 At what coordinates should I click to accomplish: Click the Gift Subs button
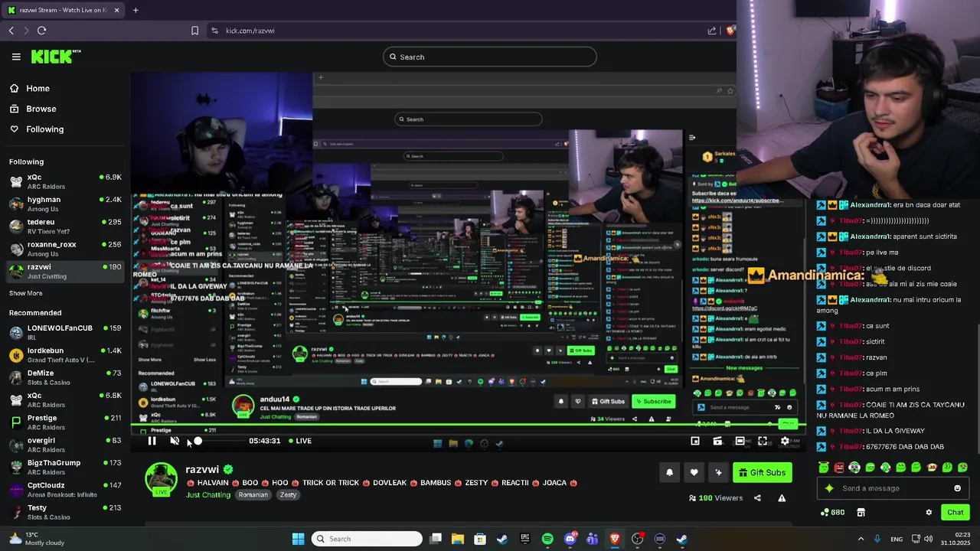click(x=763, y=473)
